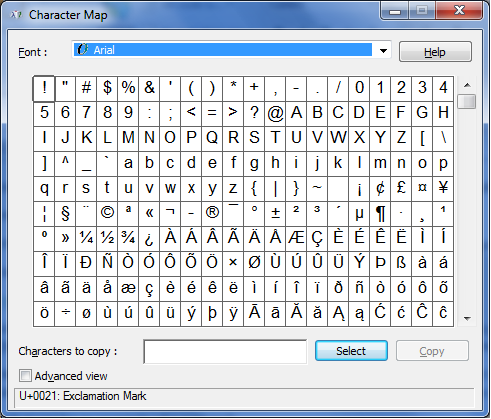The height and width of the screenshot is (419, 491).
Task: Select the lowercase eth ð character
Action: pyautogui.click(x=338, y=289)
